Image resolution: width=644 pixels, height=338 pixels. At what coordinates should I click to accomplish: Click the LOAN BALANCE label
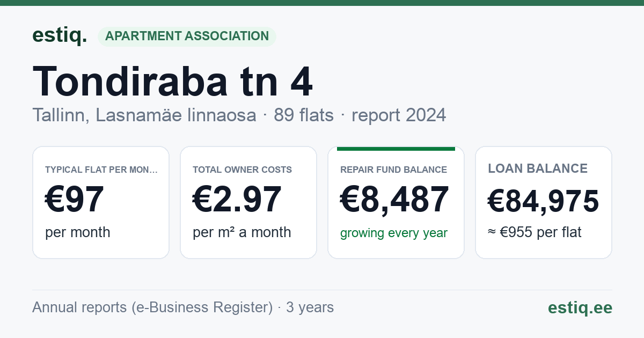(538, 168)
